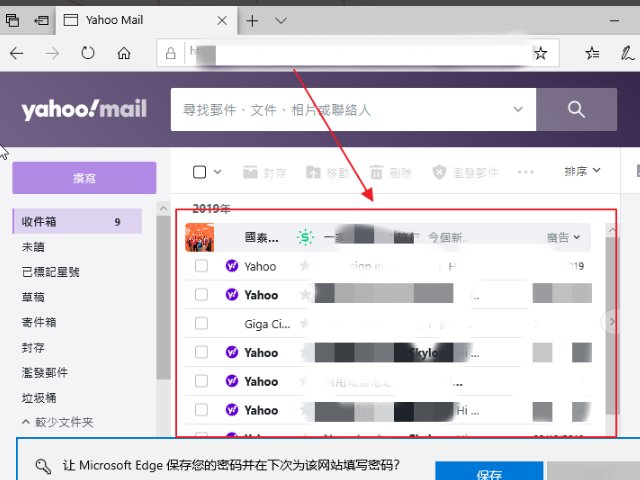Click the browser Back arrow
The image size is (640, 480).
pos(16,53)
